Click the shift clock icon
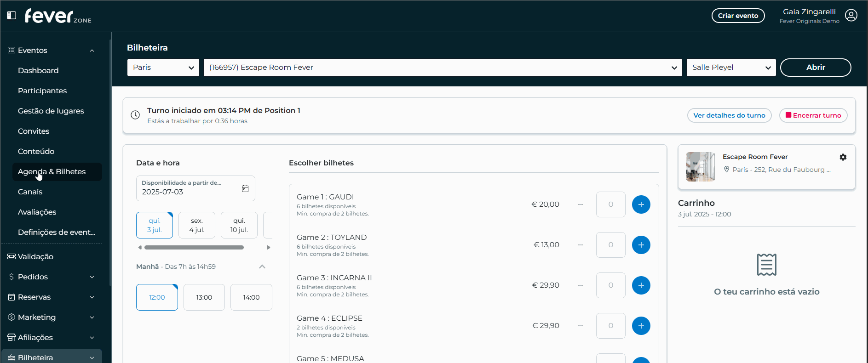The height and width of the screenshot is (363, 868). pyautogui.click(x=135, y=115)
